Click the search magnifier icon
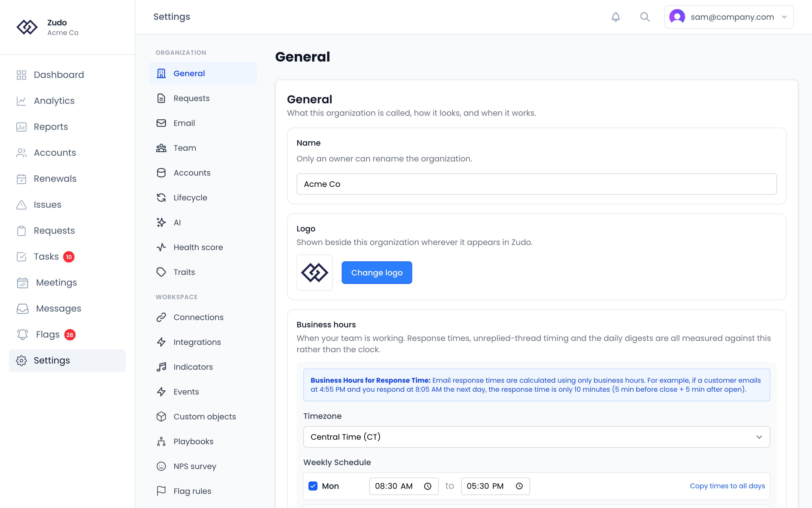 tap(645, 17)
